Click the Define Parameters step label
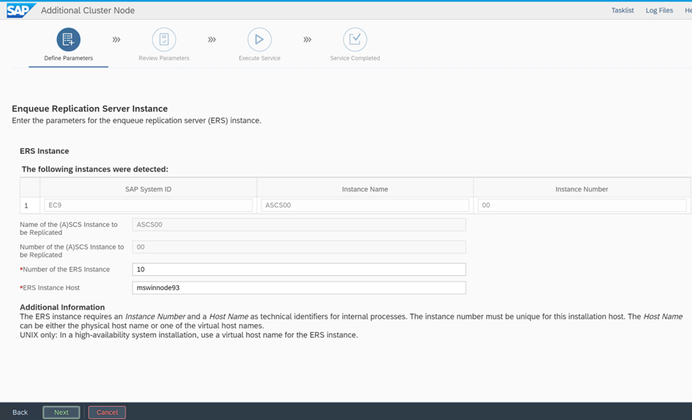The width and height of the screenshot is (692, 420). pyautogui.click(x=68, y=58)
